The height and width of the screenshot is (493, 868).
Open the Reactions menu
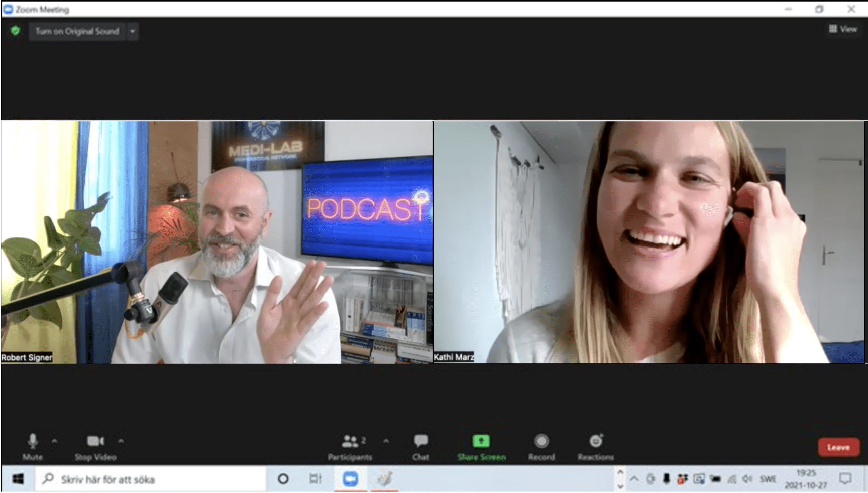pyautogui.click(x=596, y=441)
